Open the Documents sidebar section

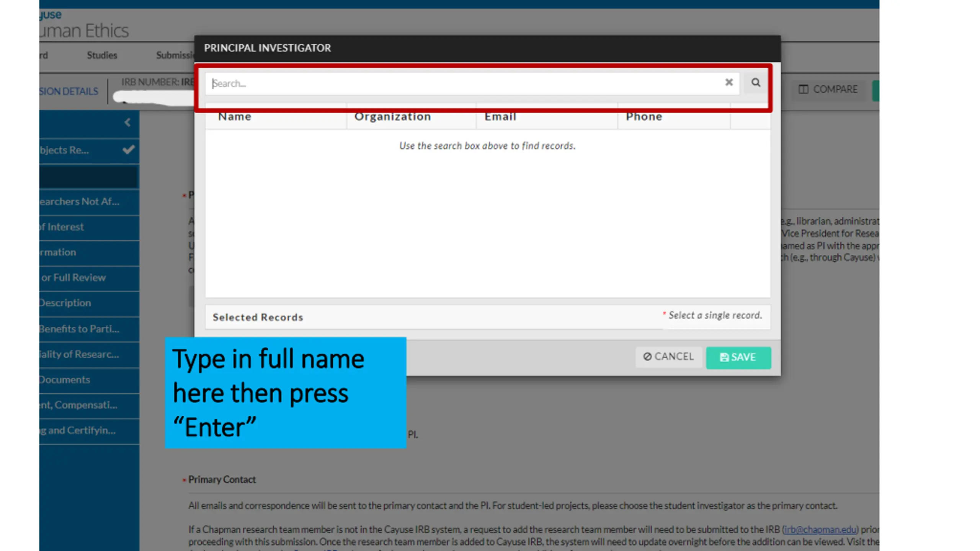coord(89,380)
